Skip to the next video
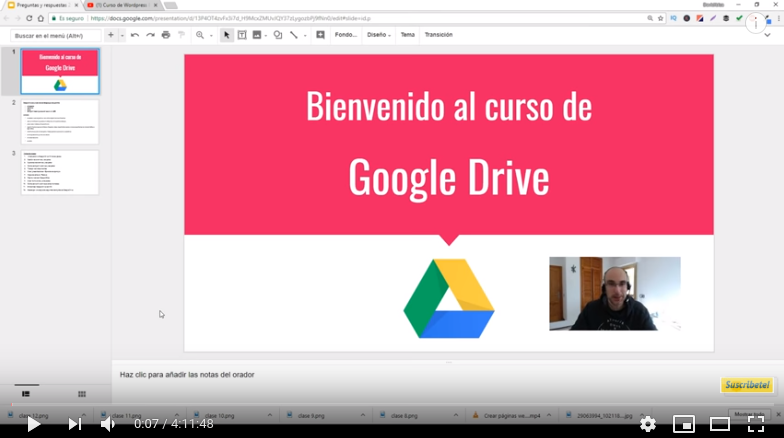Image resolution: width=784 pixels, height=438 pixels. [74, 424]
